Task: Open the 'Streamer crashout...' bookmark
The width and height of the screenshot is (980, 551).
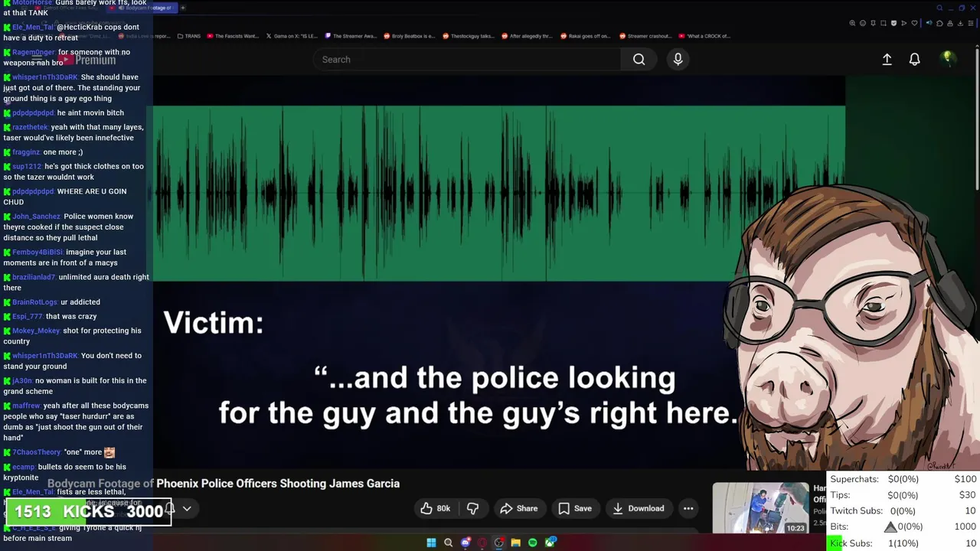Action: [x=645, y=36]
